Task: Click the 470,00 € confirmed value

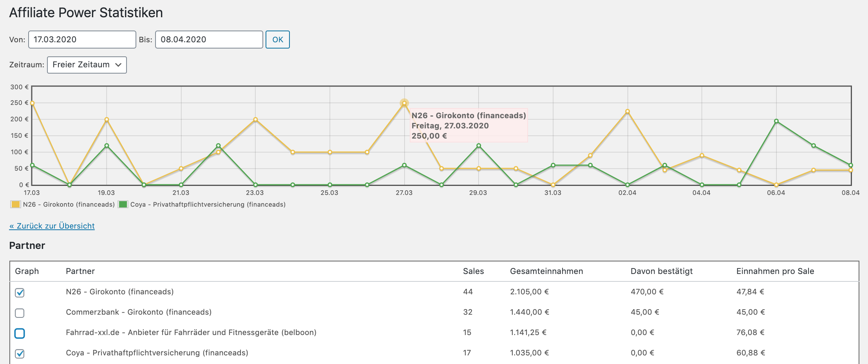Action: coord(647,292)
